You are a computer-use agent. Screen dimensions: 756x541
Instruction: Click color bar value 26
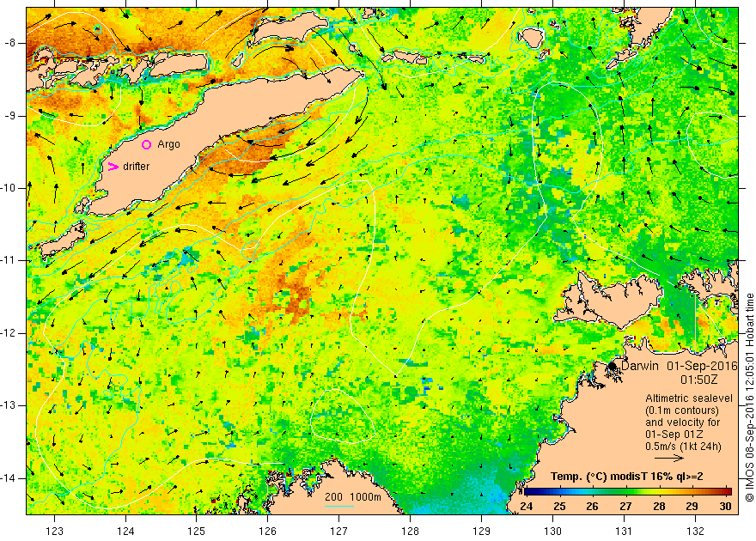click(x=593, y=507)
